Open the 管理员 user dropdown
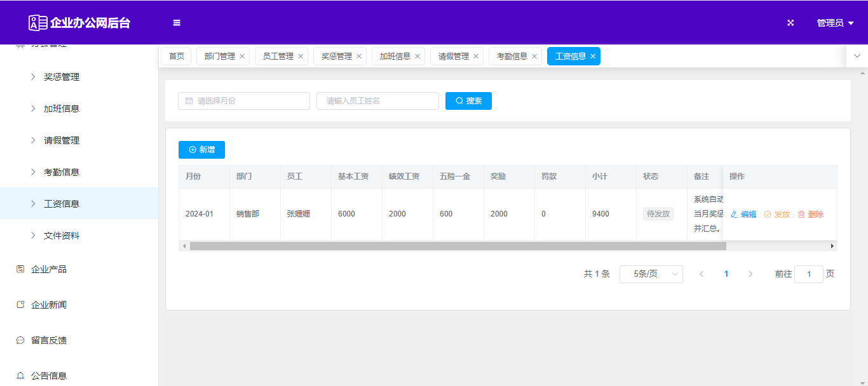 coord(835,23)
